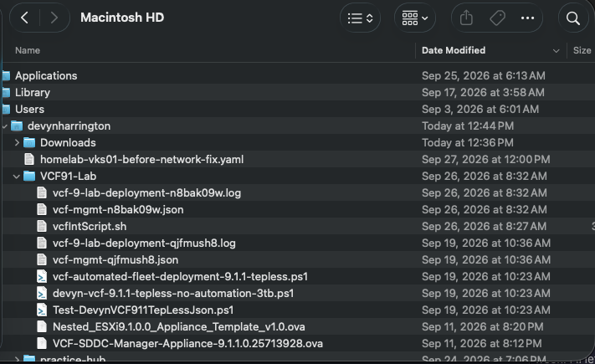Select devyn-vcf-9.1.1-tepless-no-automation-3tb.ps1 script icon
This screenshot has height=364, width=595.
tap(42, 294)
